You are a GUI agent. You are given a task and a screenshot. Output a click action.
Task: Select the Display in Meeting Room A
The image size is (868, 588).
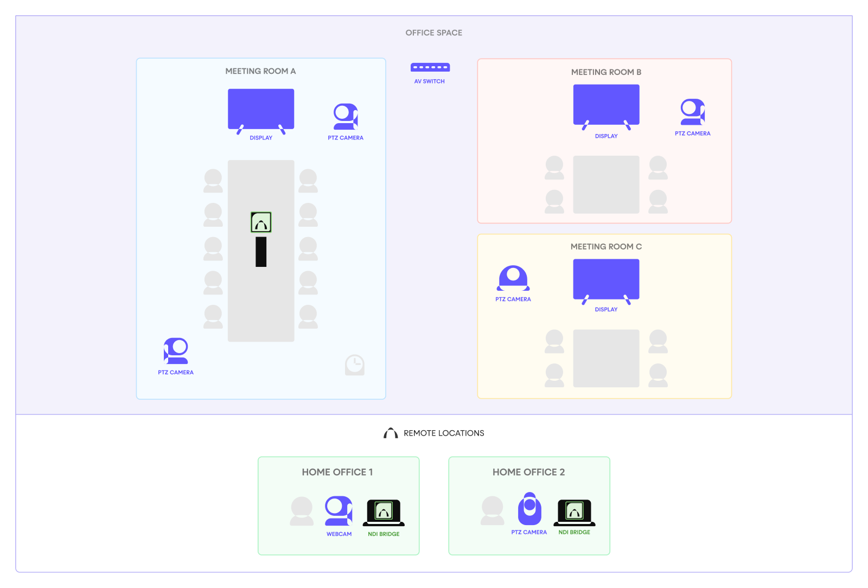(261, 111)
